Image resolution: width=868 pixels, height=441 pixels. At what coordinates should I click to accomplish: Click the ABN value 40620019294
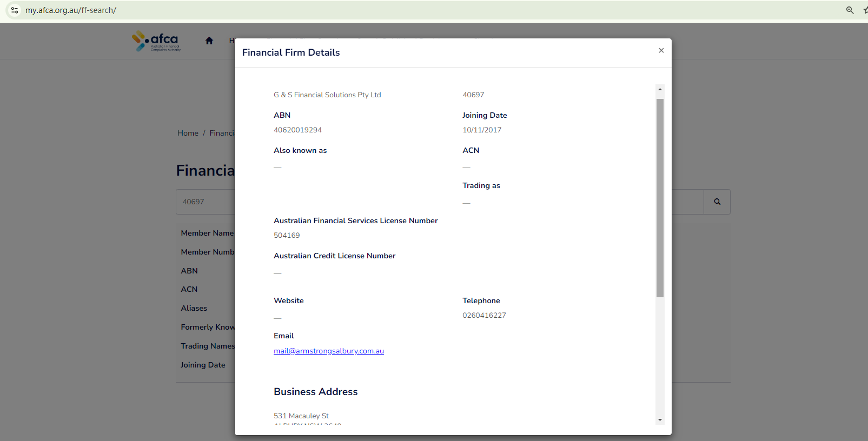[297, 130]
